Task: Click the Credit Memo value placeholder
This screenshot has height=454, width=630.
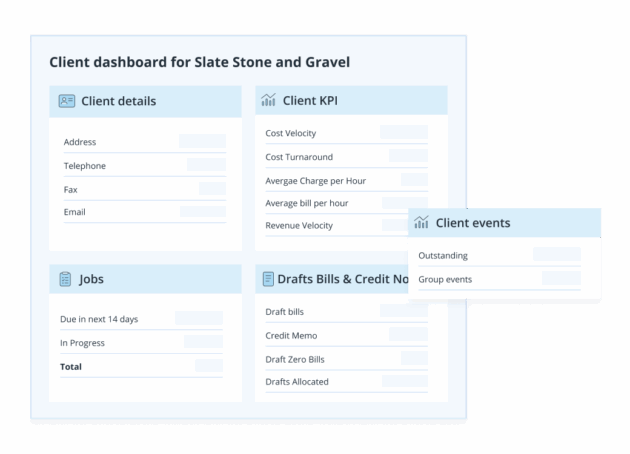Action: coord(408,334)
